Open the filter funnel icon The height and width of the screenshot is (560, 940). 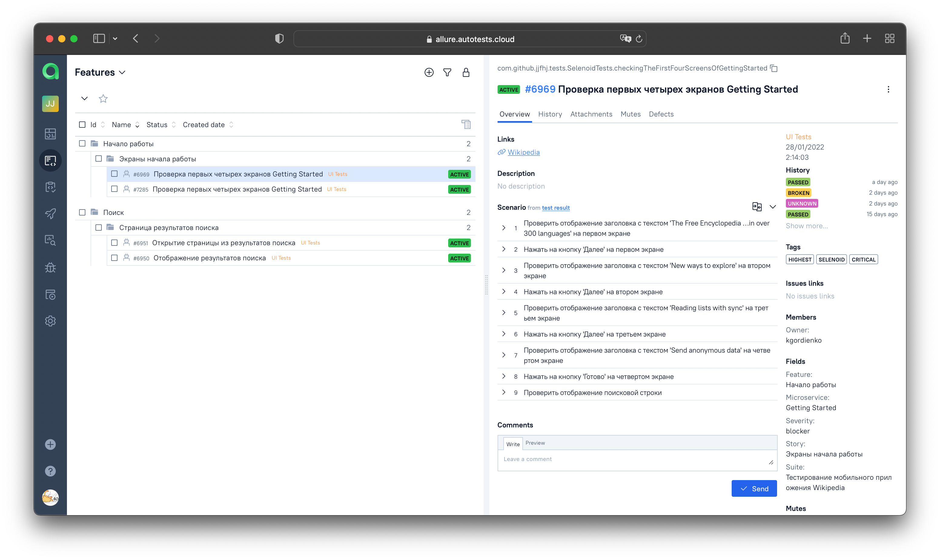pos(447,72)
